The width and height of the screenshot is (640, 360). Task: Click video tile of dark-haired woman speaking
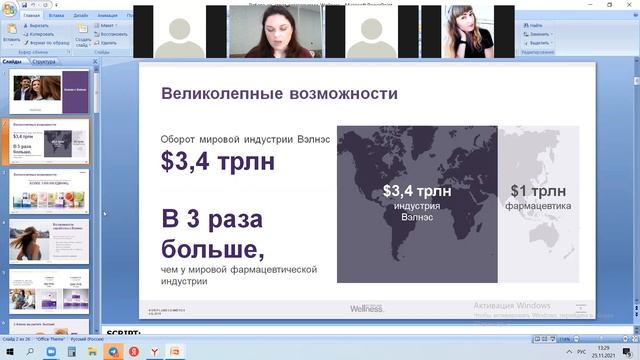tap(276, 31)
